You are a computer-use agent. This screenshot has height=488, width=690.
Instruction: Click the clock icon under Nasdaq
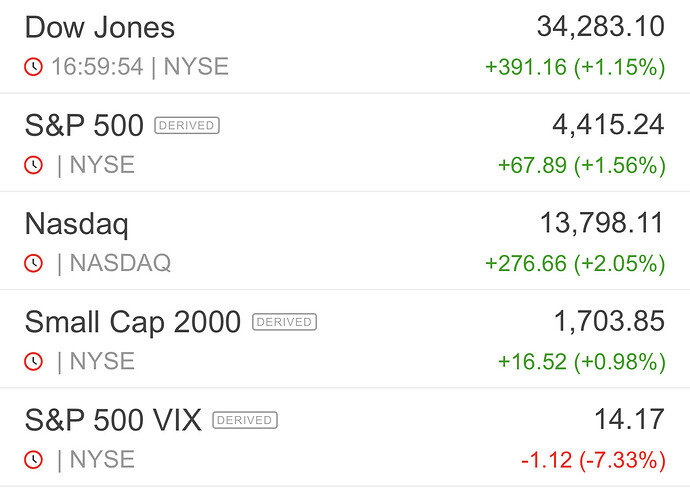[34, 263]
